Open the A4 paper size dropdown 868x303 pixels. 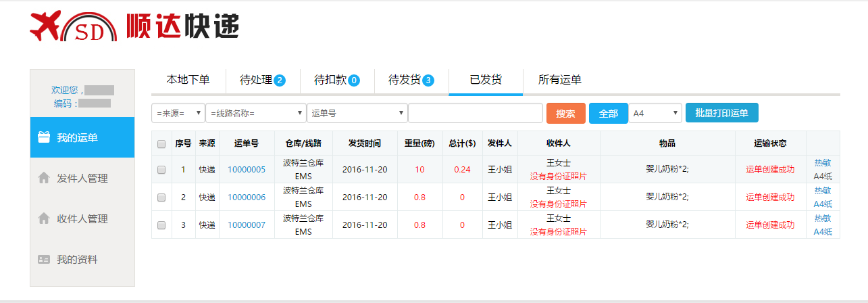pyautogui.click(x=655, y=113)
